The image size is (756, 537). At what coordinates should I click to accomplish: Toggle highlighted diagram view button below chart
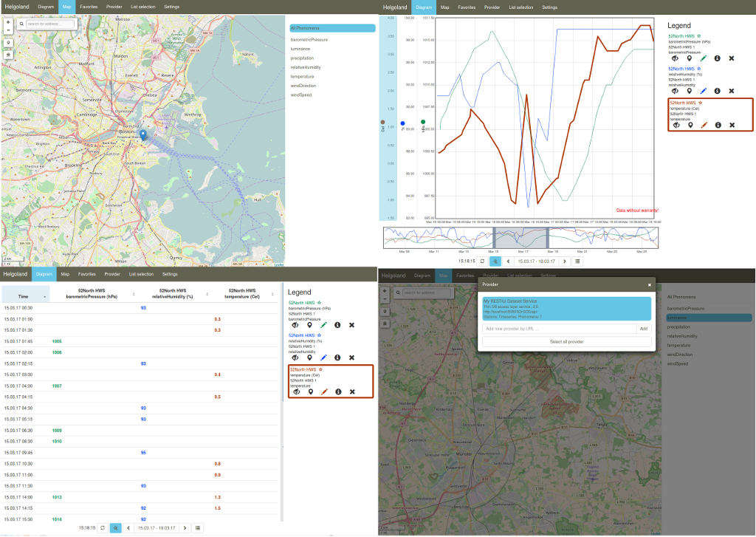[495, 261]
